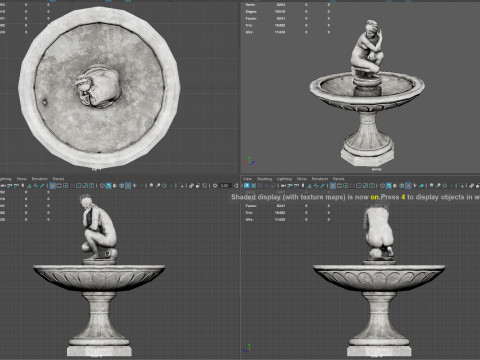Open Show menu in back-view panel
Viewport: 480px width, 360px height.
point(302,179)
